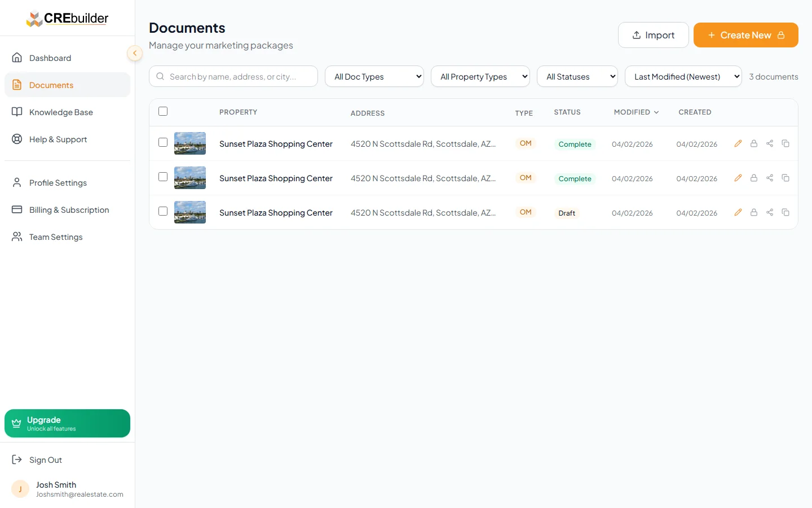Open Billing & Subscription settings
Viewport: 812px width, 508px height.
(x=69, y=209)
